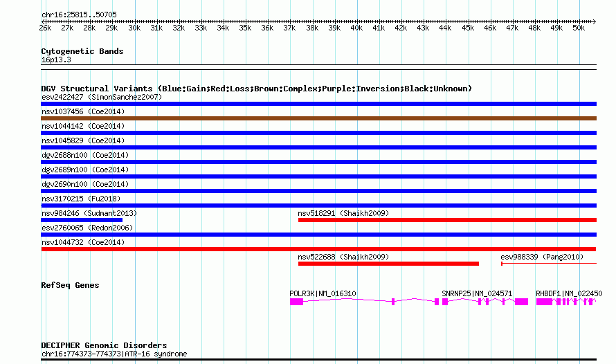
Task: Select the brown nsv1037456 complex variant bar
Action: click(318, 118)
